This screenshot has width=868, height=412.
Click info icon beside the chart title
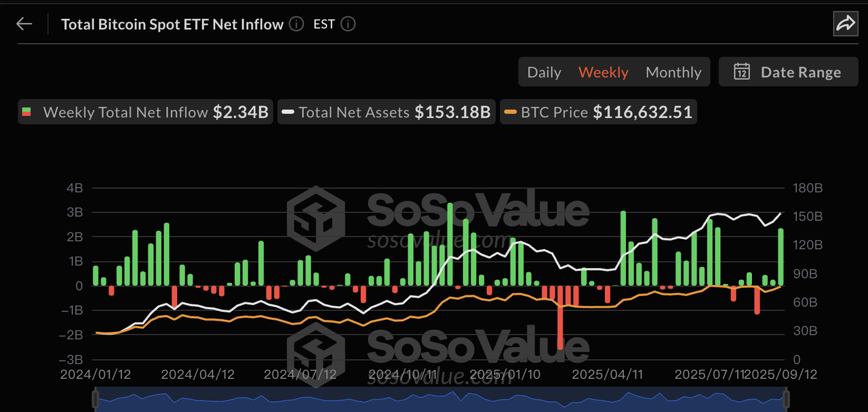[296, 24]
